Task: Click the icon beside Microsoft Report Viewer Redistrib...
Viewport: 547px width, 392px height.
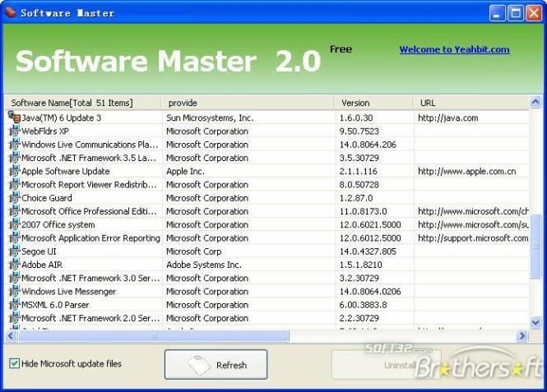Action: point(14,184)
